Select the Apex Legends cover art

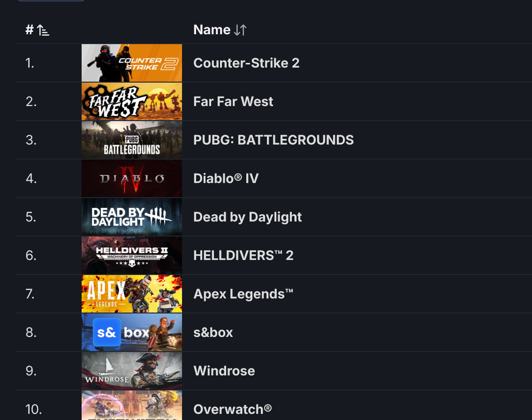tap(131, 294)
